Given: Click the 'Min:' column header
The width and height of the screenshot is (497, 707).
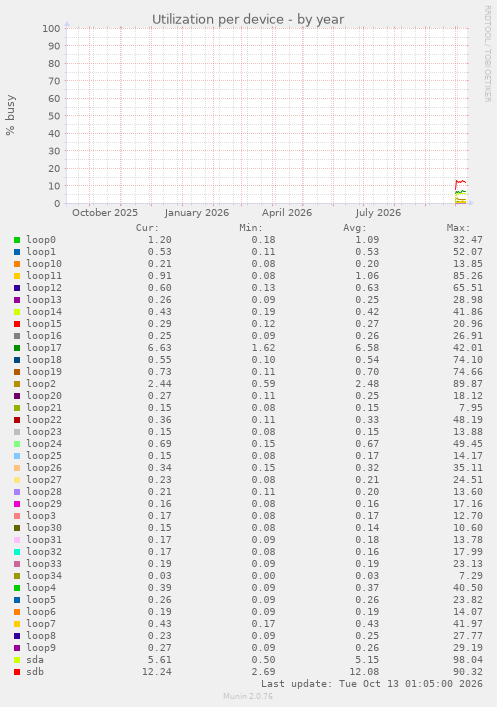Looking at the screenshot, I should 251,228.
